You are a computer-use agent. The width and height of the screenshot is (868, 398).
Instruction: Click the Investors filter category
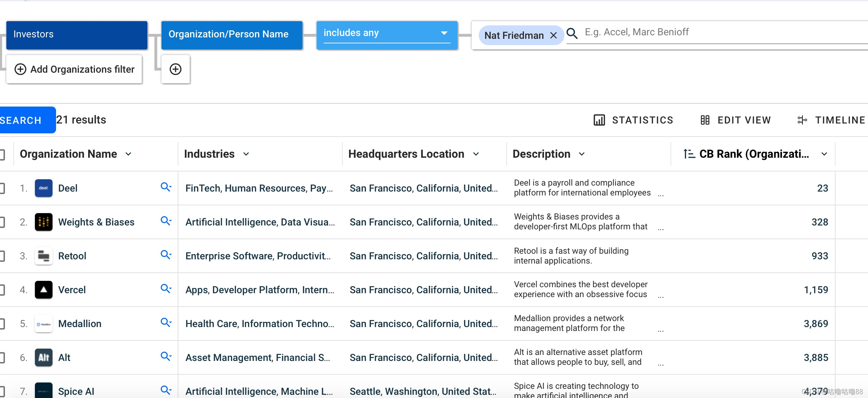coord(77,35)
